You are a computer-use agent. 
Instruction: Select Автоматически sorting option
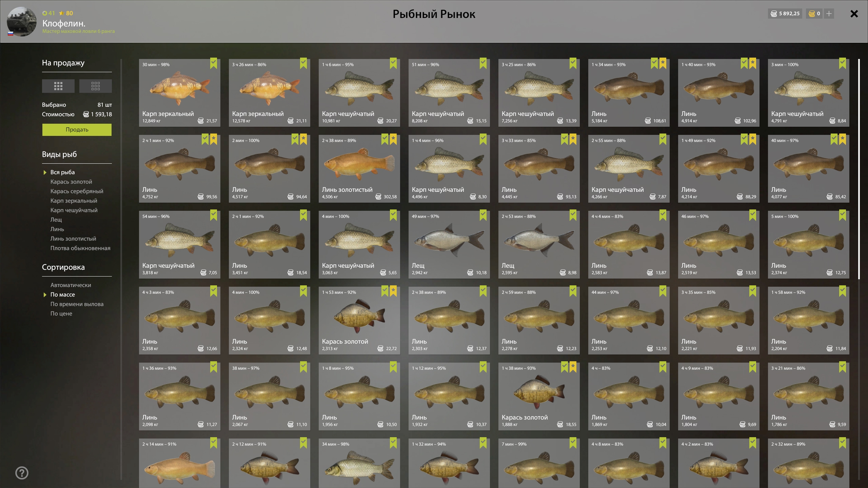click(x=71, y=285)
